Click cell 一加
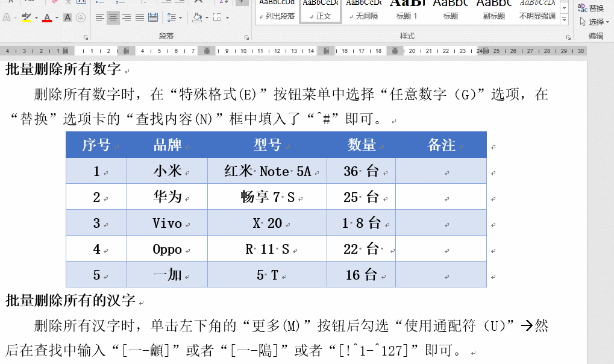Image resolution: width=614 pixels, height=364 pixels. click(x=168, y=275)
